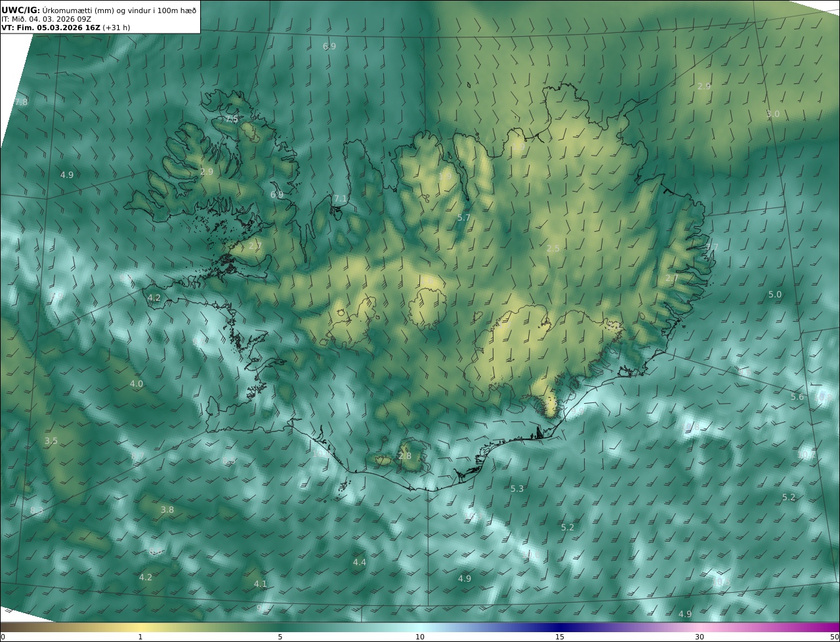840x642 pixels.
Task: Click the 7.8 value label
Action: pos(21,102)
